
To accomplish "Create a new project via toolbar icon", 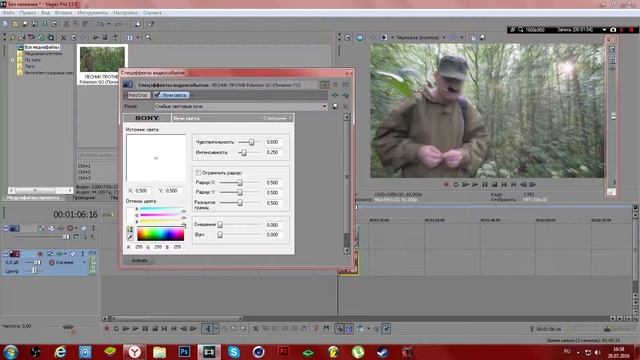I will (x=5, y=24).
